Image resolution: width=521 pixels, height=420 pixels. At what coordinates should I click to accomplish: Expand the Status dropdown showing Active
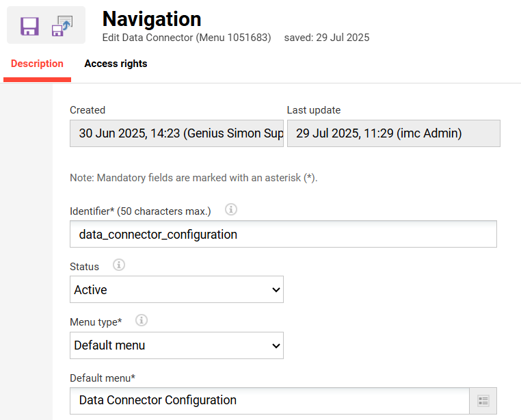coord(176,290)
